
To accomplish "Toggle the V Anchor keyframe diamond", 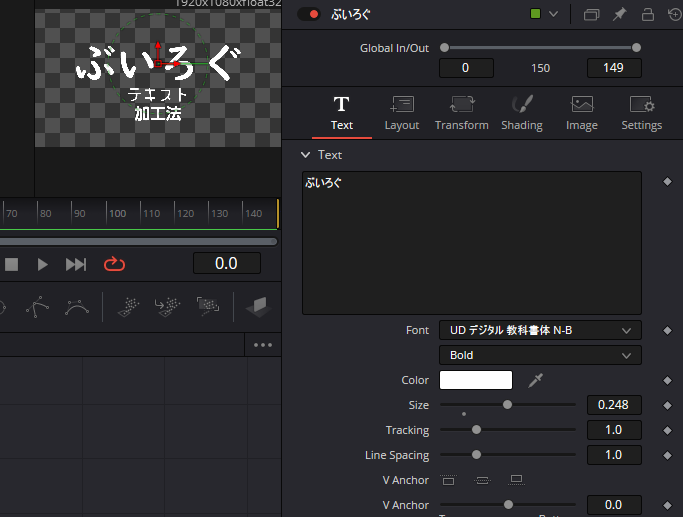I will (667, 505).
